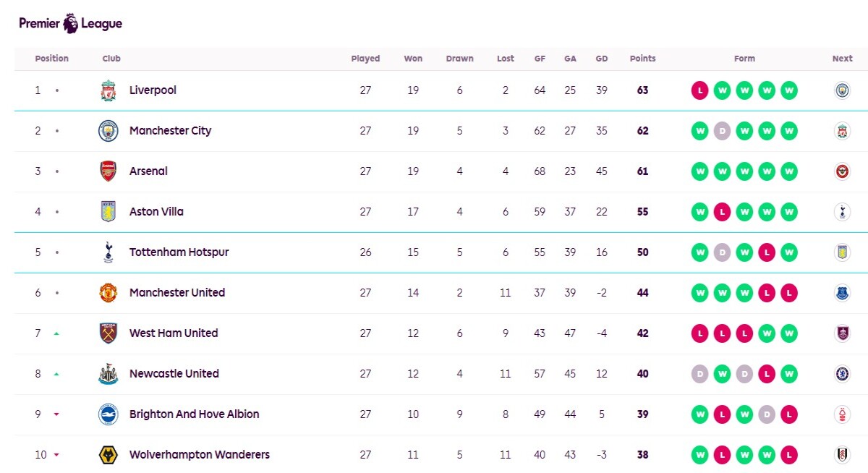The width and height of the screenshot is (868, 473).
Task: Click the Points column header
Action: [642, 59]
